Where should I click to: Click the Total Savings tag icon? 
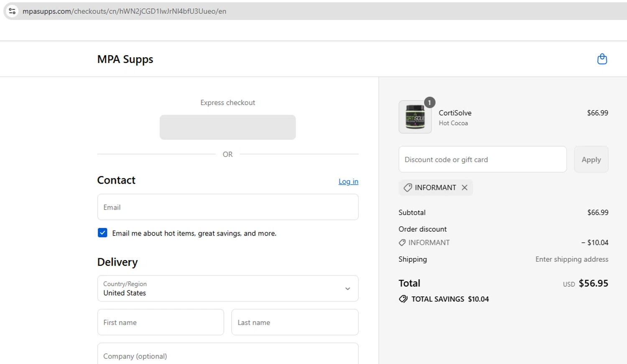point(403,299)
